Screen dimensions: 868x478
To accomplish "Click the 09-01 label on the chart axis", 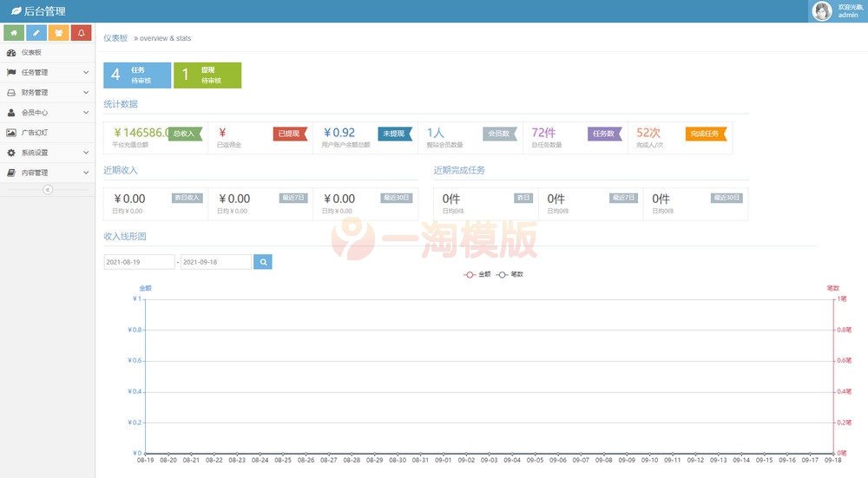I will 443,461.
